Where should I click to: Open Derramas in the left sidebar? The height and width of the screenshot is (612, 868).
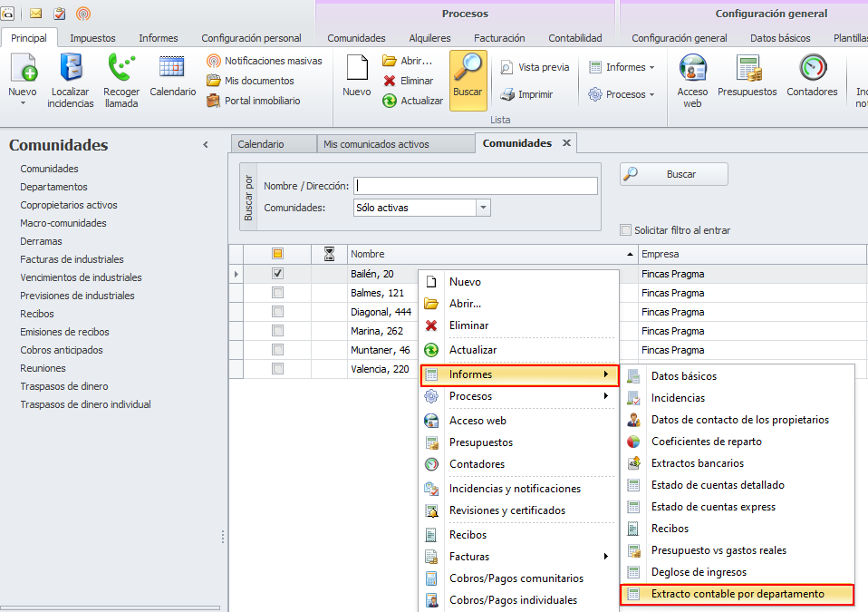[42, 241]
